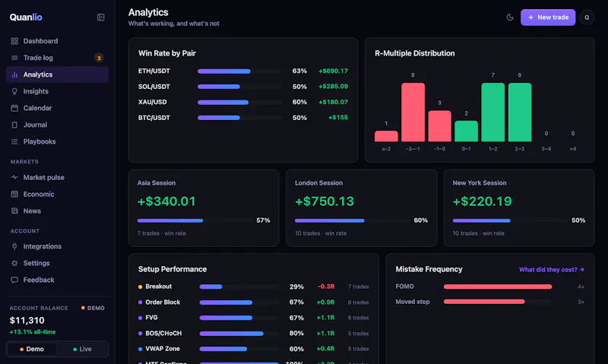Click the Settings gear icon
The width and height of the screenshot is (608, 364).
[14, 263]
